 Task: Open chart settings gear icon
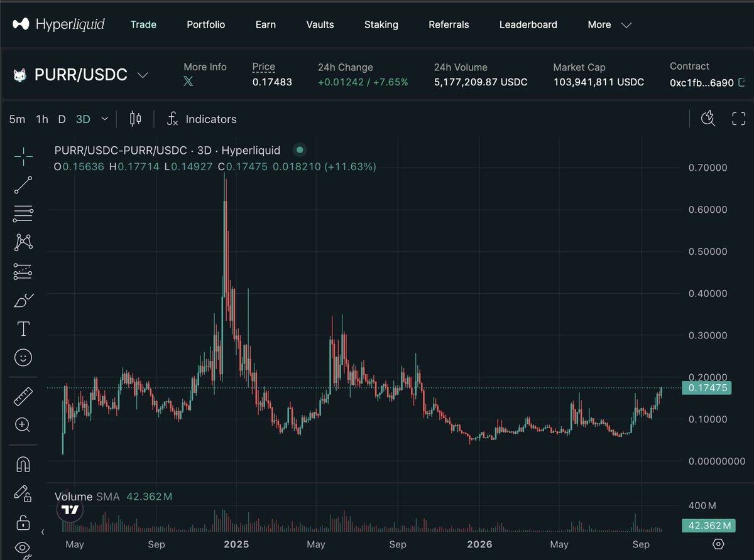click(x=719, y=544)
